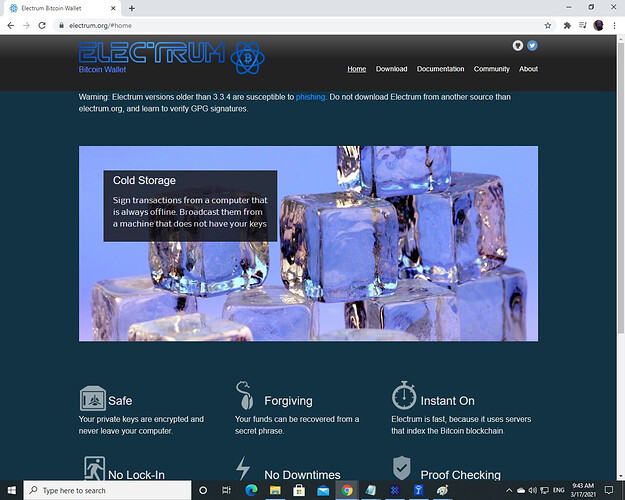This screenshot has width=625, height=500.
Task: Click the Proof Checking heading
Action: [460, 475]
